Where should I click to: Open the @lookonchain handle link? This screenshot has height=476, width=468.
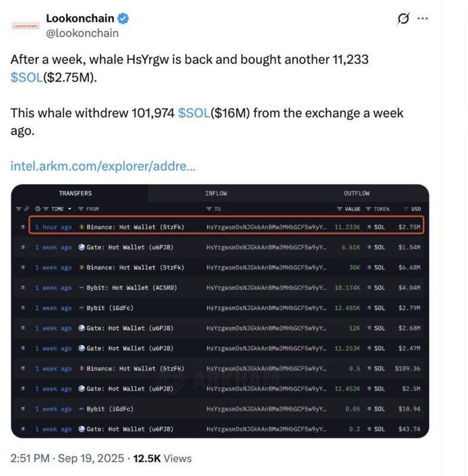(x=82, y=33)
